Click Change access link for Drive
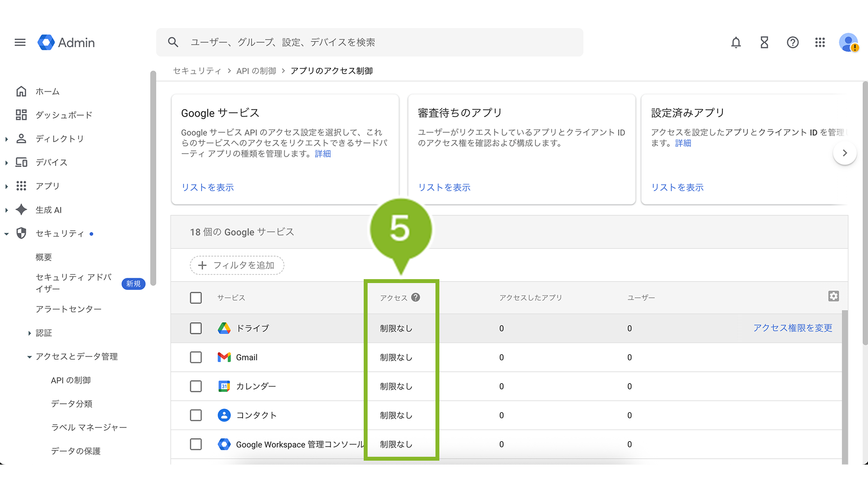This screenshot has height=488, width=868. [x=792, y=328]
